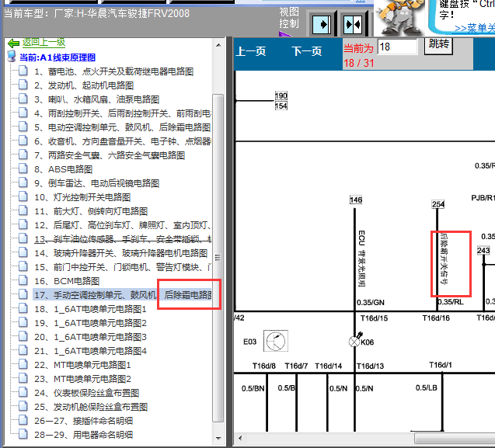Open item 3 horn, radiator fan, fuel pump circuit
495x448 pixels.
pyautogui.click(x=96, y=99)
